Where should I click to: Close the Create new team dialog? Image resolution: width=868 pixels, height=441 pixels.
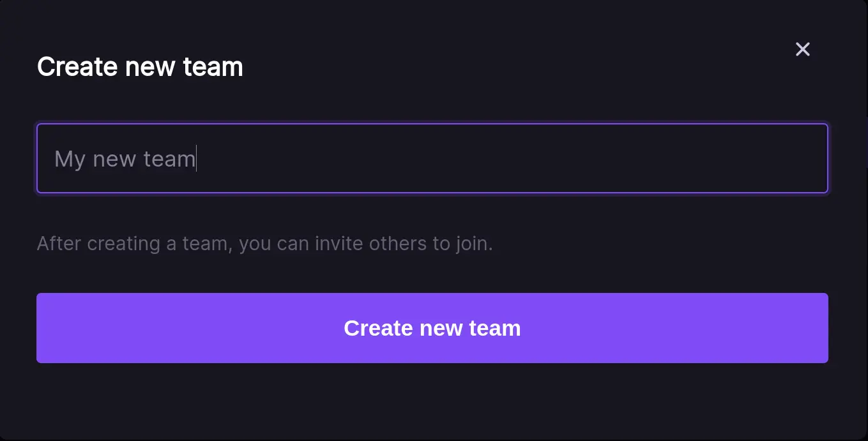click(802, 49)
